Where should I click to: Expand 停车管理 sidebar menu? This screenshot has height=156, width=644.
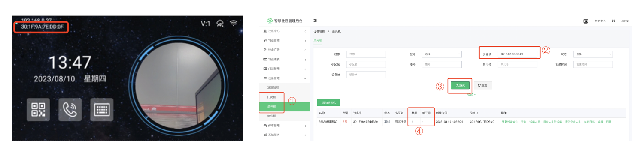tap(285, 126)
